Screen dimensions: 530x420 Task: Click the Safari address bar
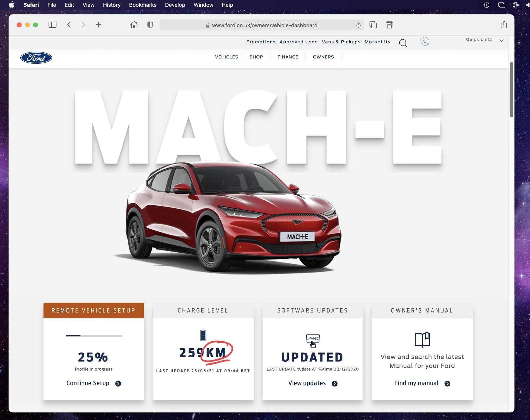click(x=261, y=25)
